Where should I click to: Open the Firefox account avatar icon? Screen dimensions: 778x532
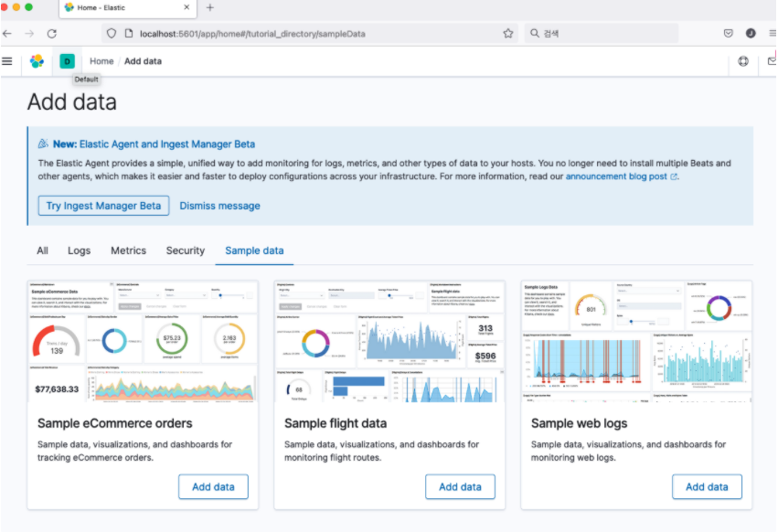coord(751,33)
